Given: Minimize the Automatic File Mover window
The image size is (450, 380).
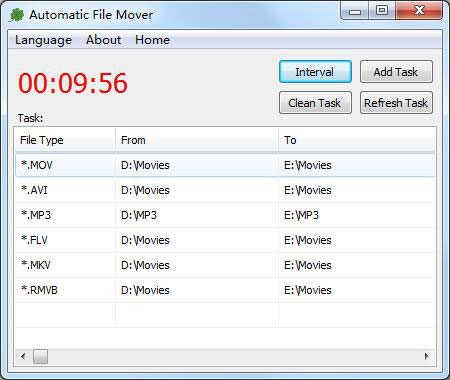Looking at the screenshot, I should (x=355, y=11).
